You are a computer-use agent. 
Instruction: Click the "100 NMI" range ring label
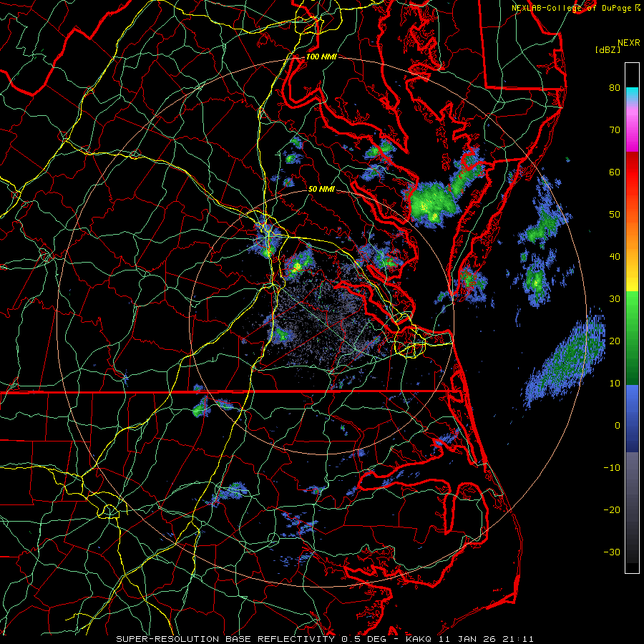coord(321,57)
